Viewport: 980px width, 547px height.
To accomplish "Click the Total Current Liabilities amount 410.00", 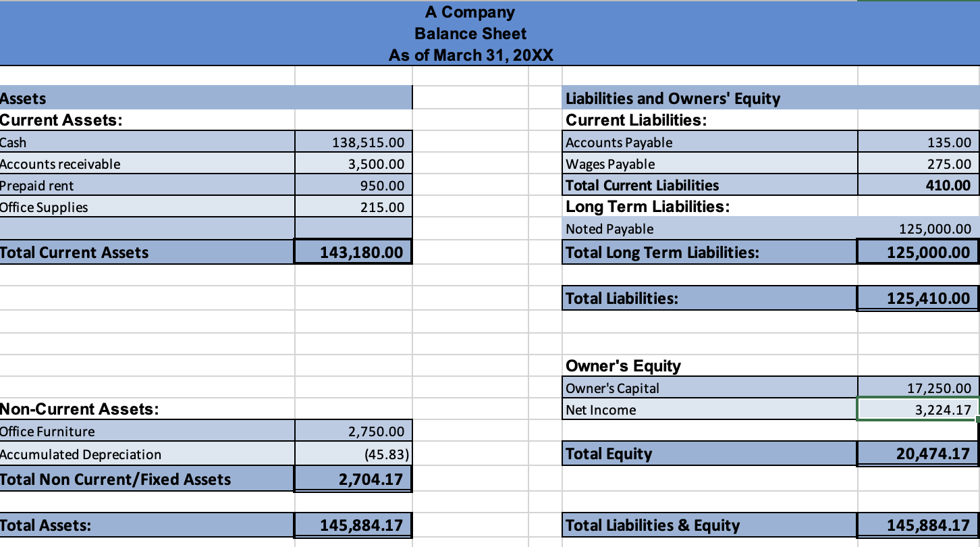I will click(918, 185).
